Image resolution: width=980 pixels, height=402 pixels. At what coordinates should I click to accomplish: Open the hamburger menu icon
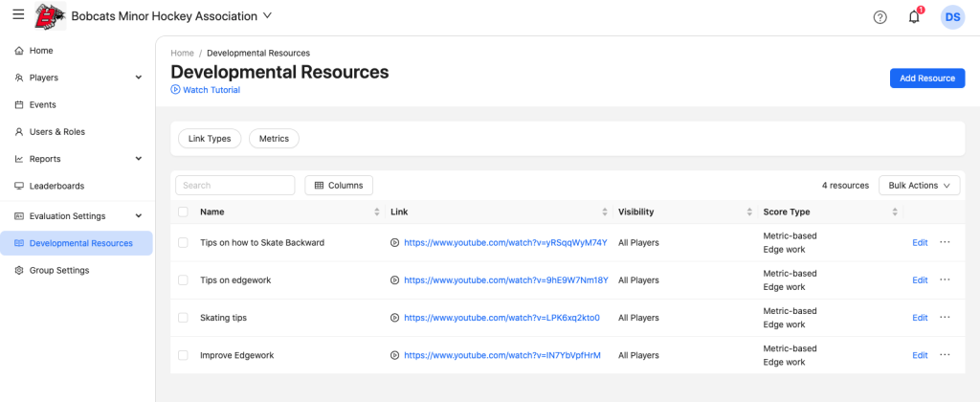click(17, 15)
